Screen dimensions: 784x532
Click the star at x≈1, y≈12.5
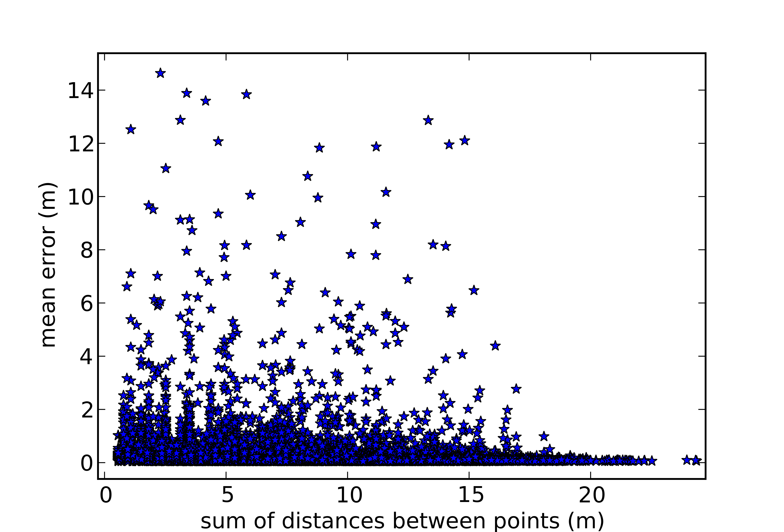[130, 129]
